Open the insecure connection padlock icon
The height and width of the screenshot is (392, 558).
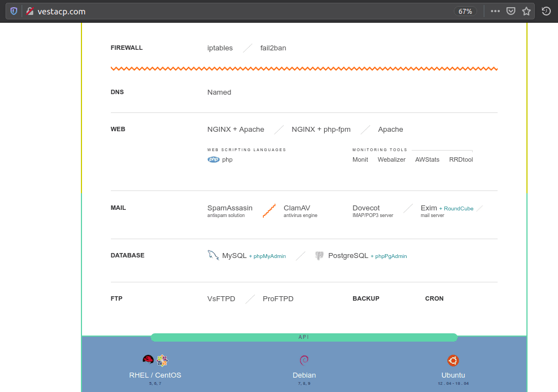[30, 12]
